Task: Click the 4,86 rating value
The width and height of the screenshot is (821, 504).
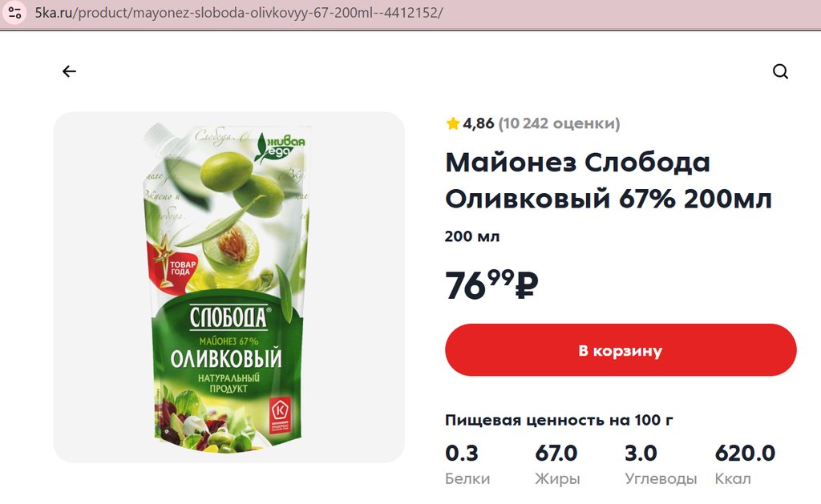Action: 478,123
